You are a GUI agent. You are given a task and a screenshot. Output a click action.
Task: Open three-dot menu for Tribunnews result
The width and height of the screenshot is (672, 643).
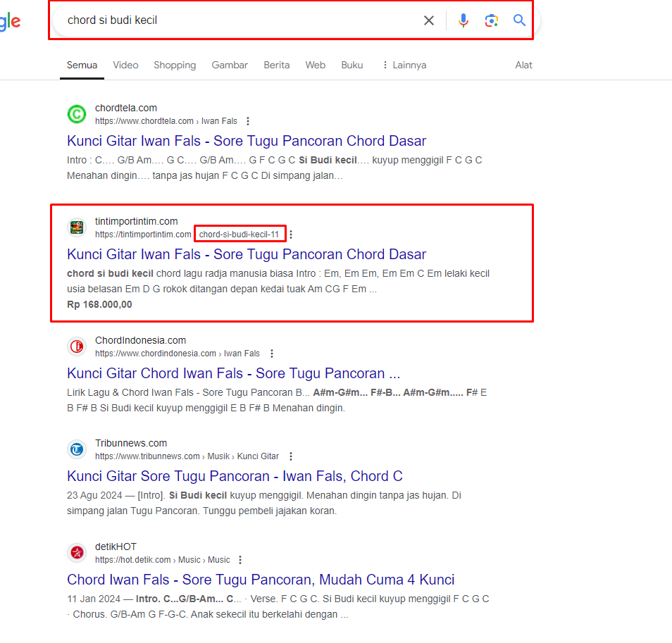tap(291, 456)
